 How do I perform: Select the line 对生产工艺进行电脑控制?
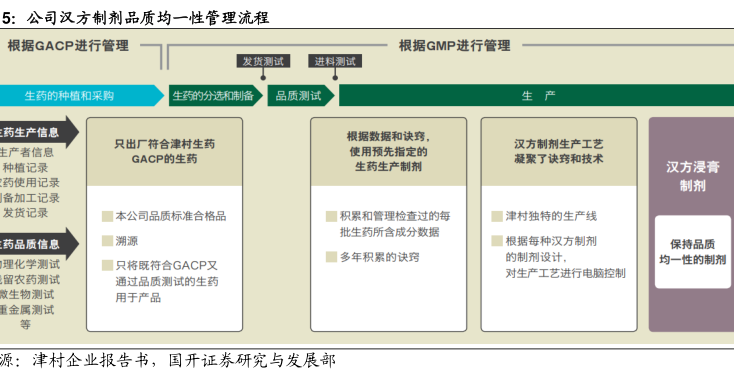click(x=565, y=273)
